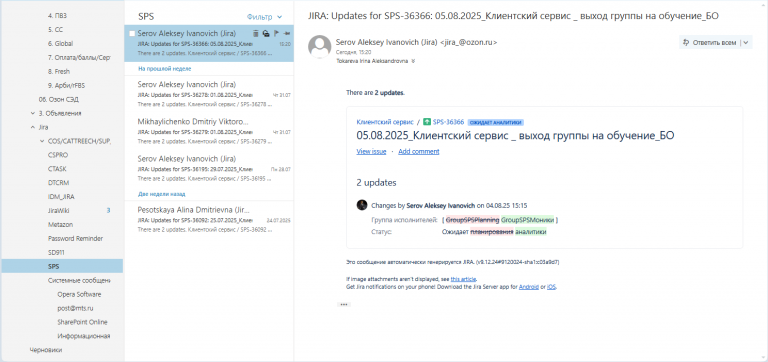Viewport: 768px width, 362px height.
Task: Open the SPS-36092 message from Pesotskaya
Action: click(209, 220)
